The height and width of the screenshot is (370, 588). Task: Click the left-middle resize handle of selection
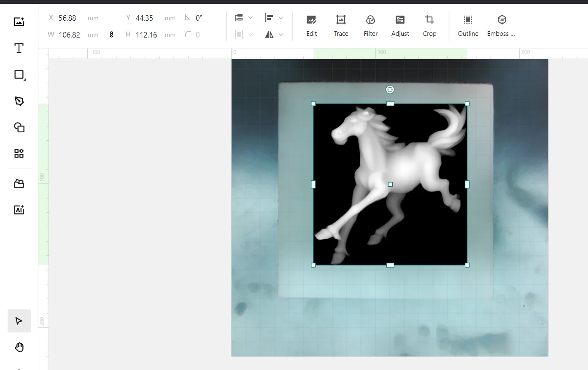tap(313, 184)
